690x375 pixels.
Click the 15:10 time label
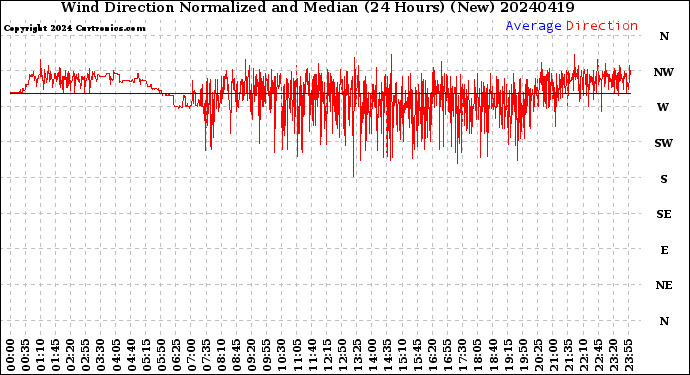pyautogui.click(x=403, y=355)
